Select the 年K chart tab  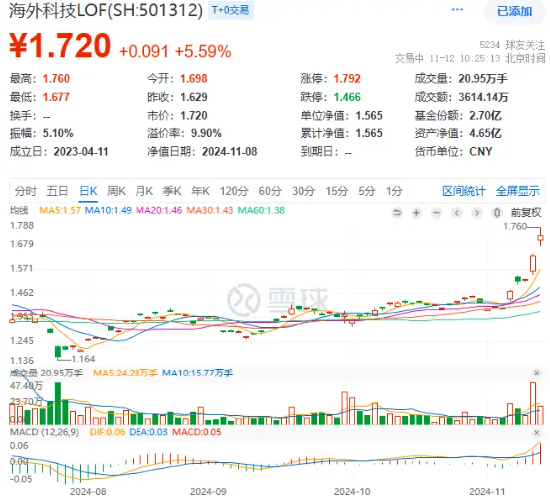200,191
